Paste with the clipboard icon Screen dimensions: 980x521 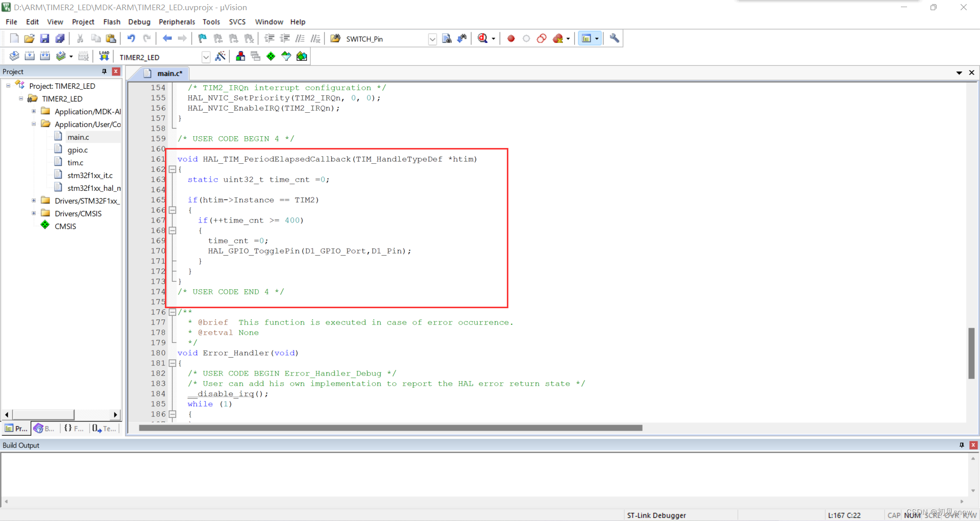click(x=111, y=38)
